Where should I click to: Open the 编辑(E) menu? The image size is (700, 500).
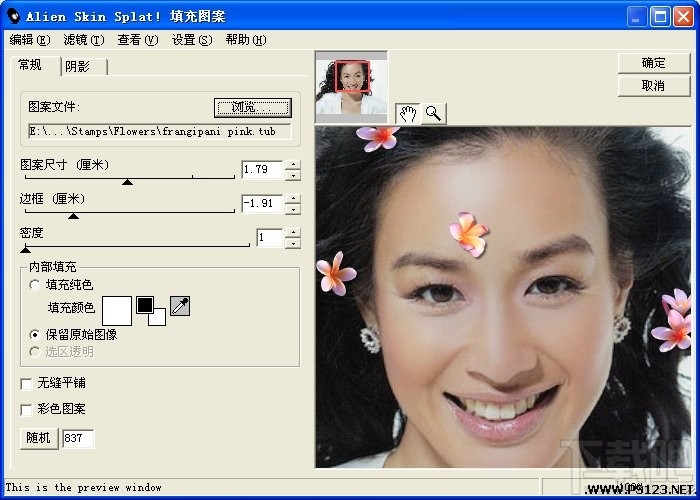tap(30, 40)
